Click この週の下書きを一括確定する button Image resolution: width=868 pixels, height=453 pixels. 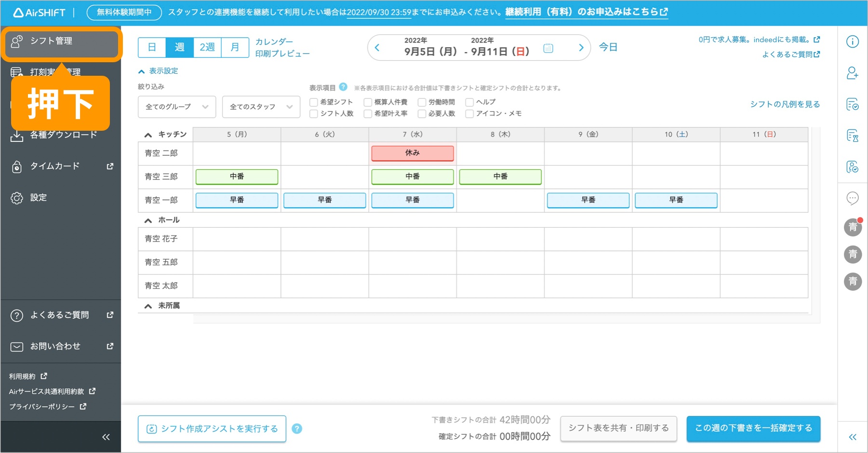tap(753, 428)
